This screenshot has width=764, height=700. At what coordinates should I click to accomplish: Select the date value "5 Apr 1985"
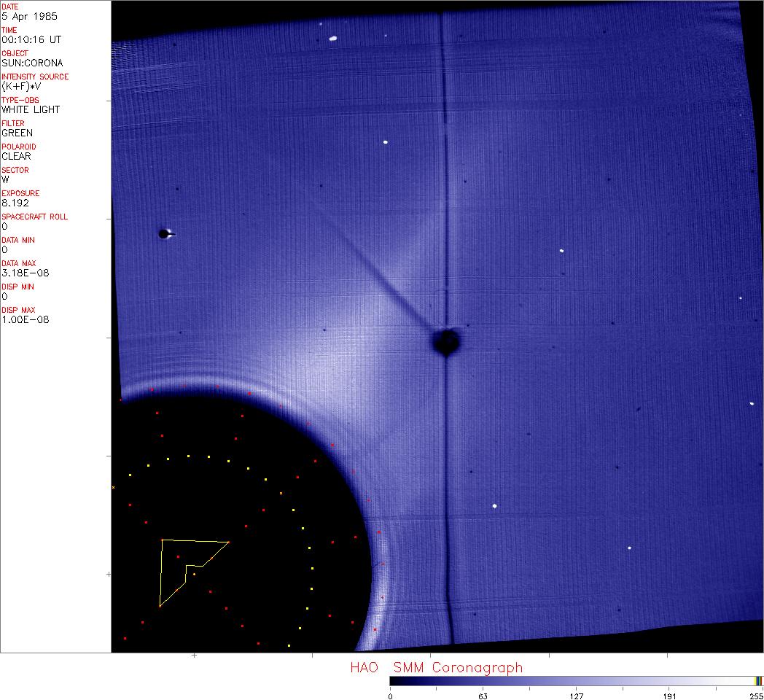click(31, 16)
